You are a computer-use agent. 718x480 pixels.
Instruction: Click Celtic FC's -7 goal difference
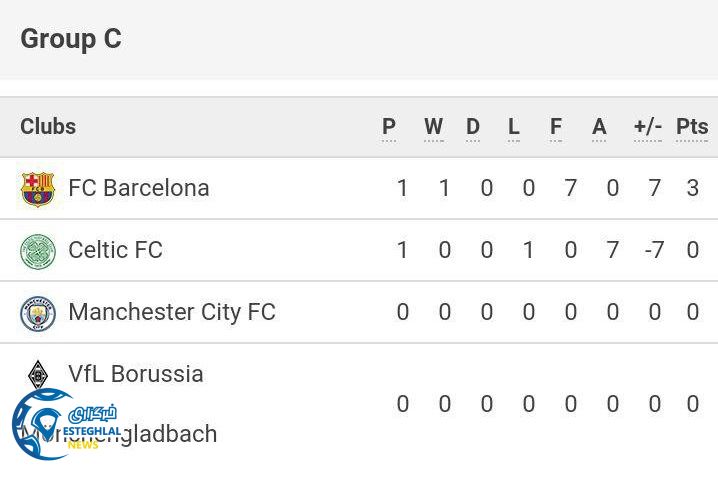click(654, 250)
